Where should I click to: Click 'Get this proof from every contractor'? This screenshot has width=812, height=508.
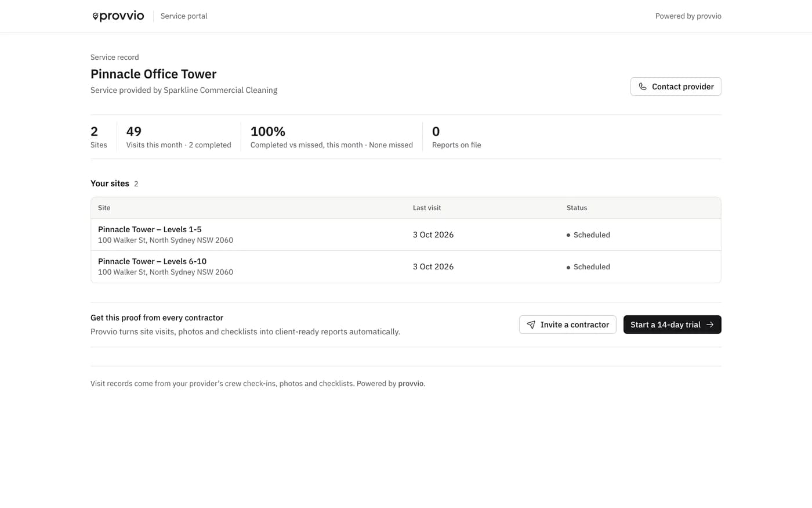(x=157, y=318)
